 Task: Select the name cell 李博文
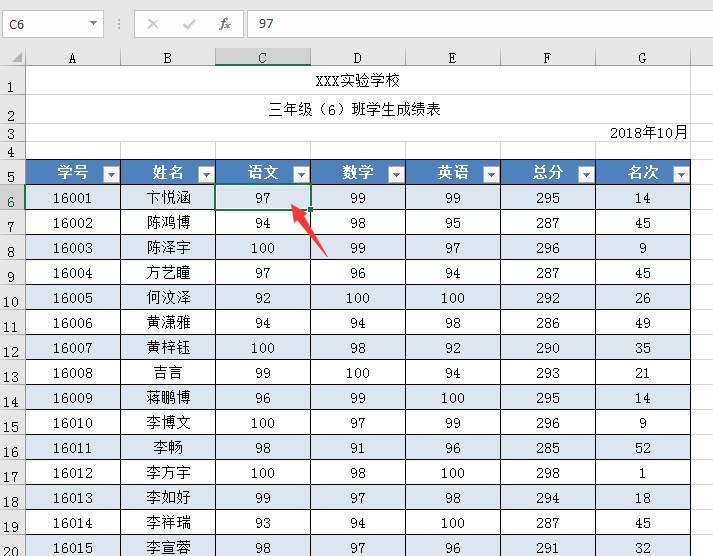168,423
